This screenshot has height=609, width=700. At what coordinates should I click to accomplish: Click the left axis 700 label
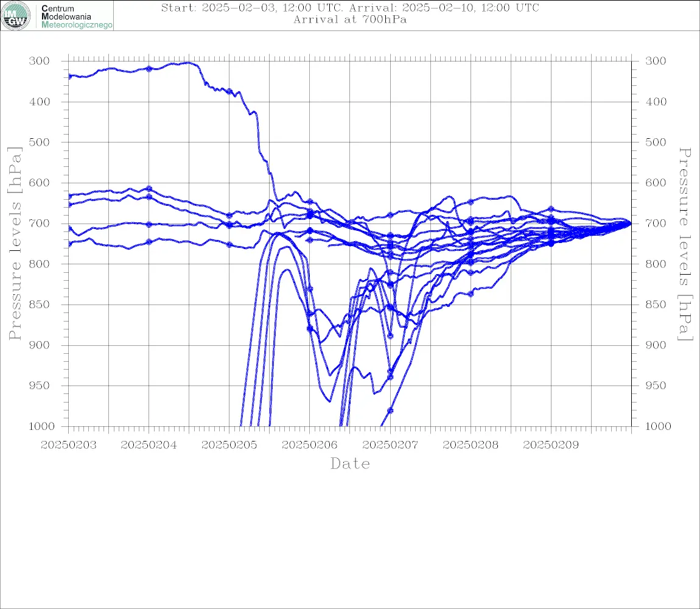tap(40, 223)
